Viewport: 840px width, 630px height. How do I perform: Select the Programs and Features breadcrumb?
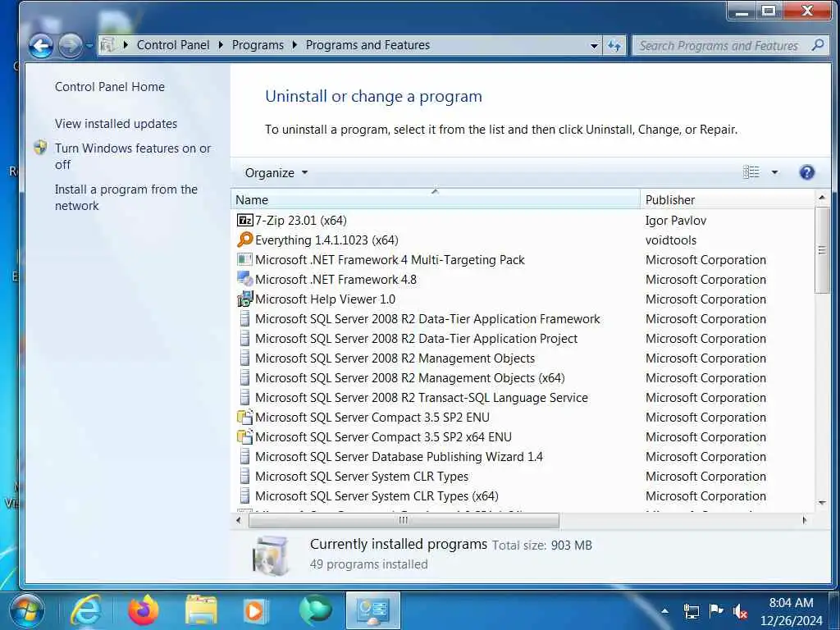point(367,45)
